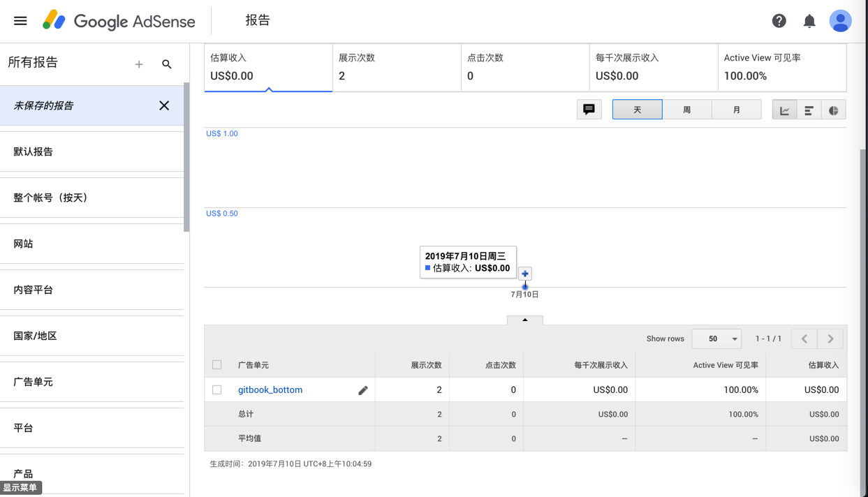Open the hamburger main menu

click(x=20, y=21)
